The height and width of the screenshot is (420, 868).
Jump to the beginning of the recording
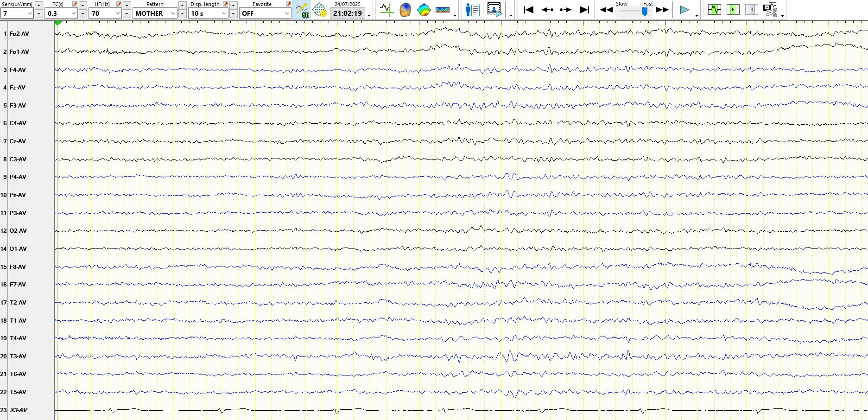[528, 10]
